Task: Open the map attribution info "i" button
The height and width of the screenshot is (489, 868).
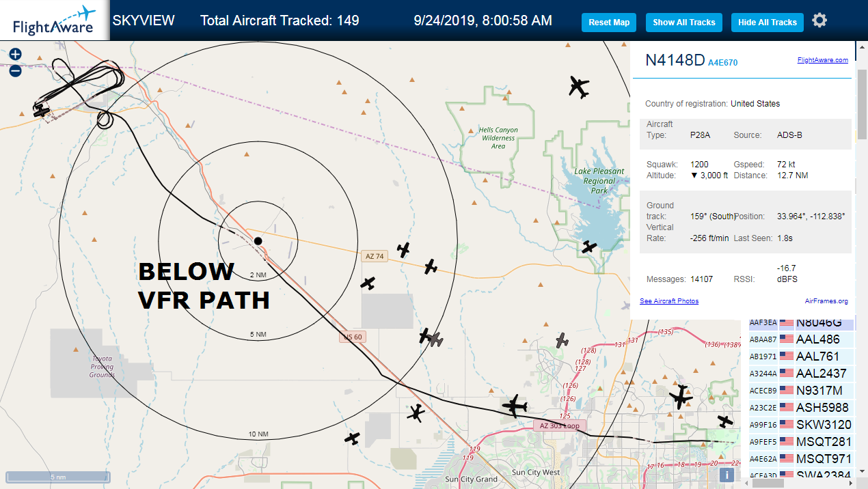Action: click(x=728, y=475)
